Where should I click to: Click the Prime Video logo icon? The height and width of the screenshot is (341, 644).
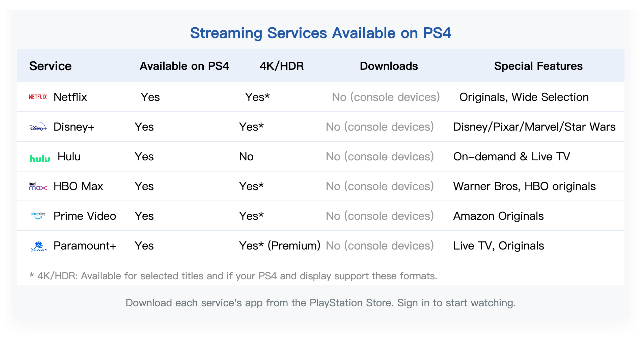click(38, 216)
